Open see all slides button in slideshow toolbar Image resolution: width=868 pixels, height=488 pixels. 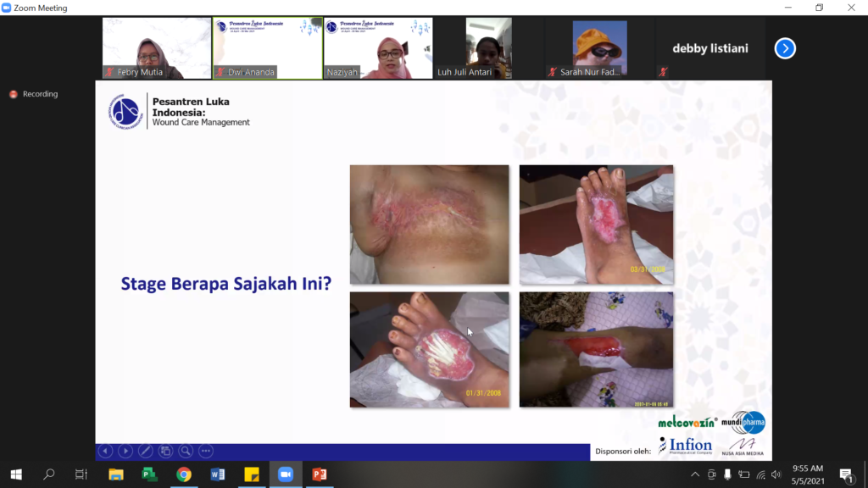tap(165, 451)
